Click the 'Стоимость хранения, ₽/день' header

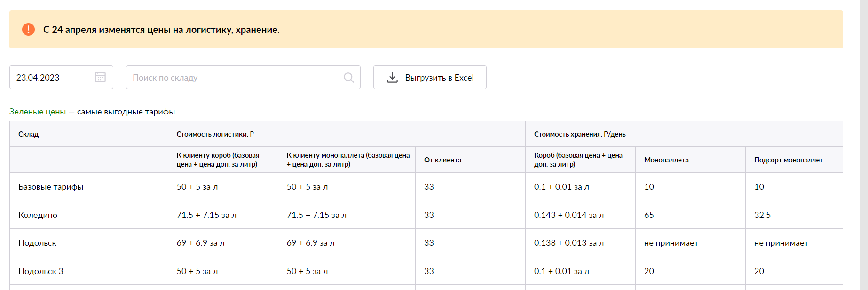pyautogui.click(x=579, y=134)
